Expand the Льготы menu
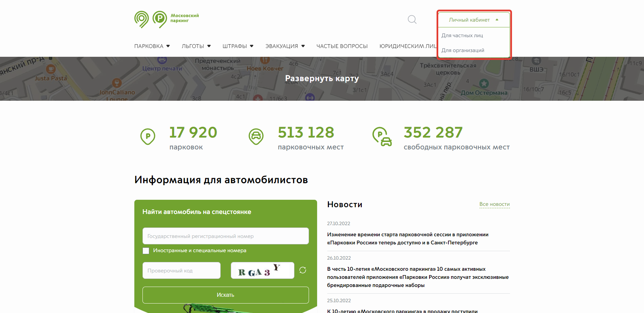Viewport: 644px width, 313px height. (x=196, y=46)
